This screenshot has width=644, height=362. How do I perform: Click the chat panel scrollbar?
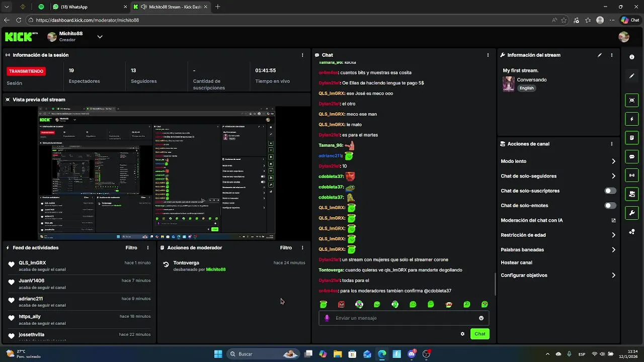tap(496, 284)
